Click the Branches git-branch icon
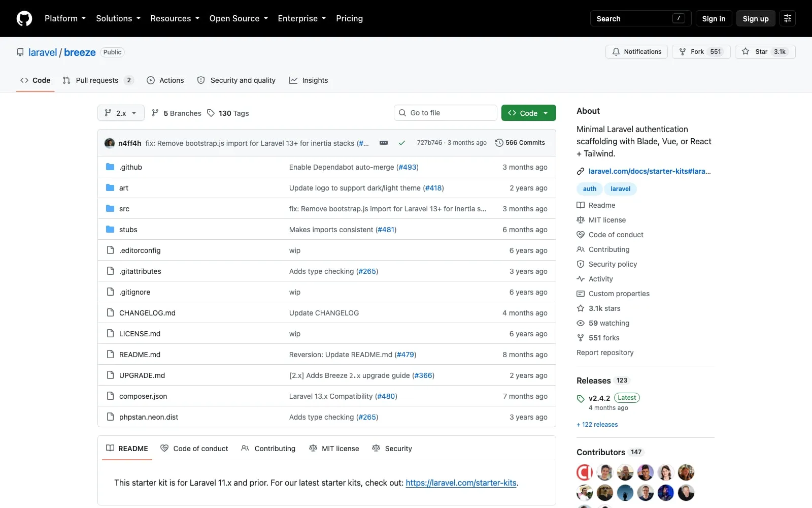Screen dimensions: 812x508 tap(155, 113)
